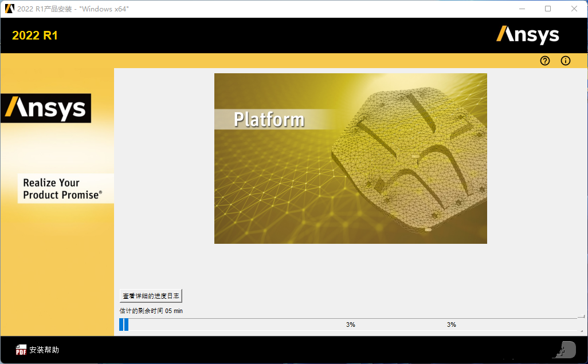The image size is (588, 364).
Task: Click the Ansys logo in top header
Action: point(528,35)
